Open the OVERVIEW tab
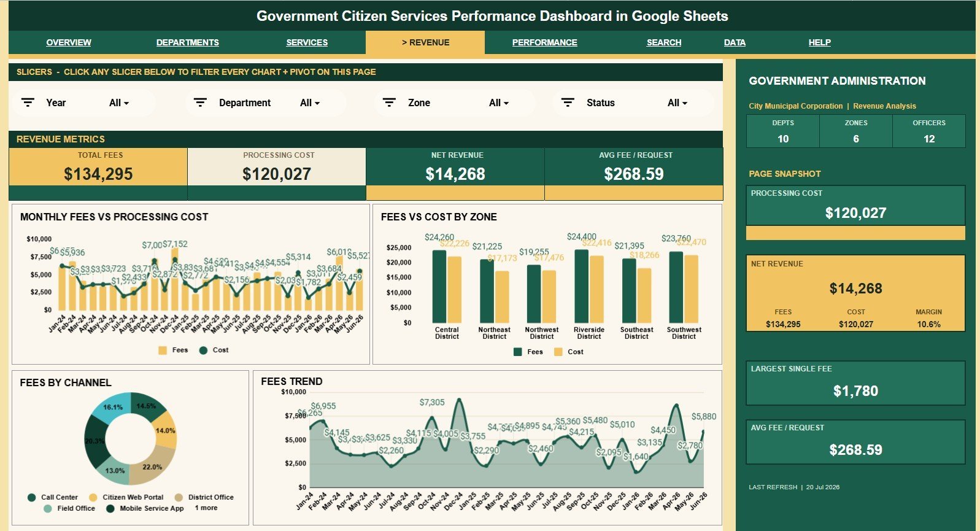 pyautogui.click(x=69, y=42)
